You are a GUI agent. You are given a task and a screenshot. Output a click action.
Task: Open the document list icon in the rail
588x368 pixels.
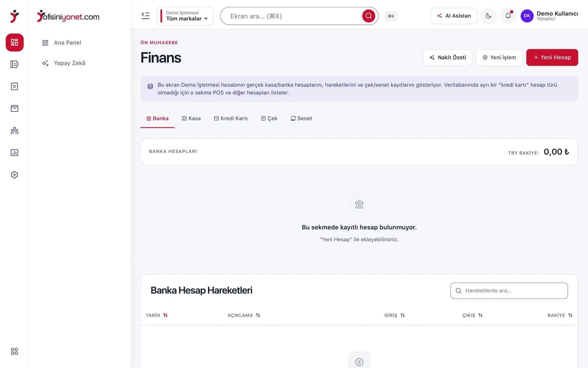click(x=14, y=86)
